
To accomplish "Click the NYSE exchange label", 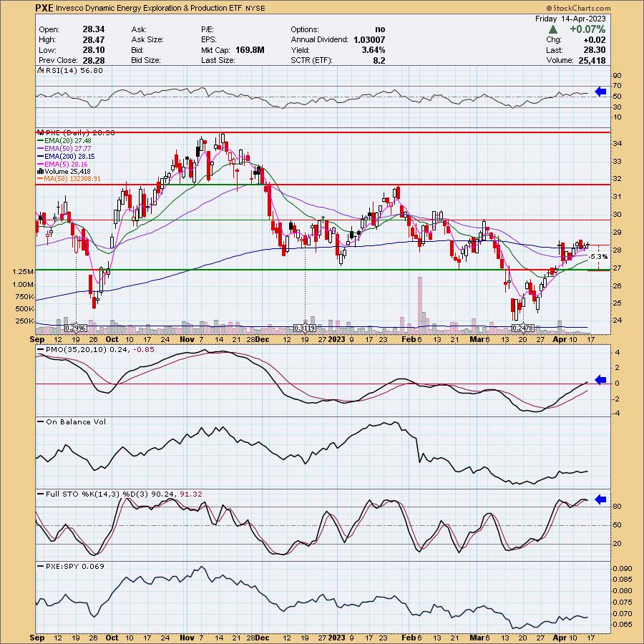I will point(255,8).
